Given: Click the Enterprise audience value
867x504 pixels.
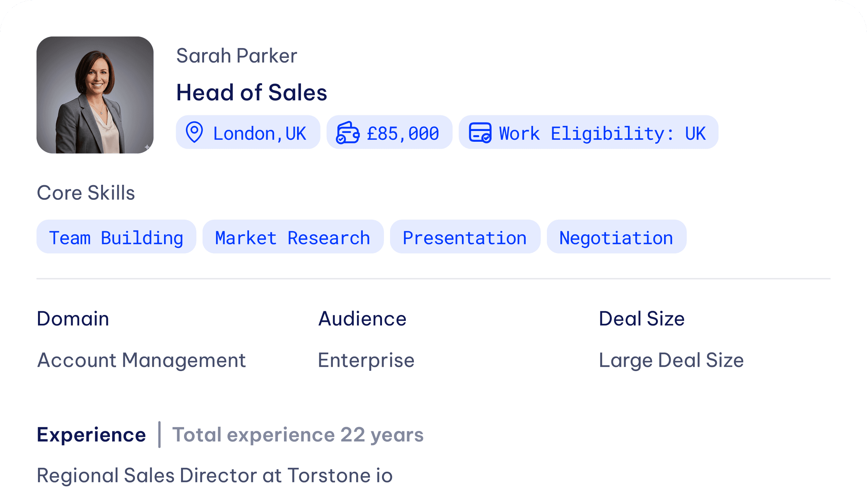Looking at the screenshot, I should tap(366, 360).
